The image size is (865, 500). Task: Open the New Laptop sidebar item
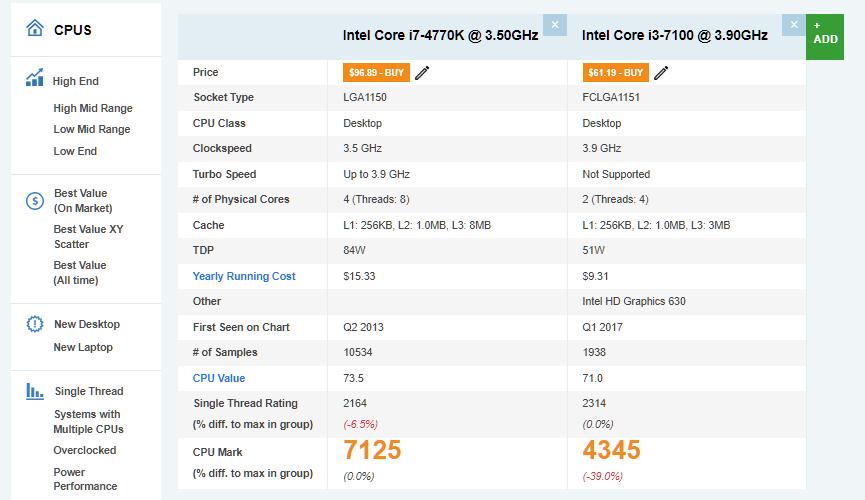pyautogui.click(x=83, y=347)
